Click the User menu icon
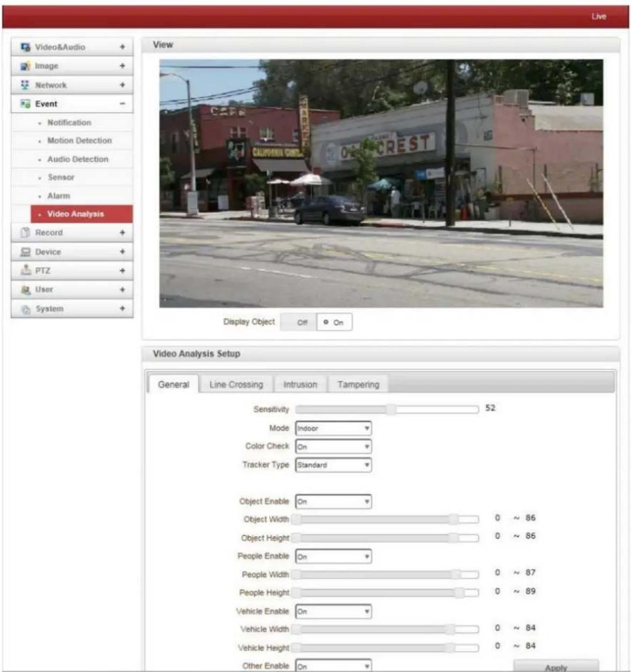Screen dimensions: 631x672 [25, 290]
